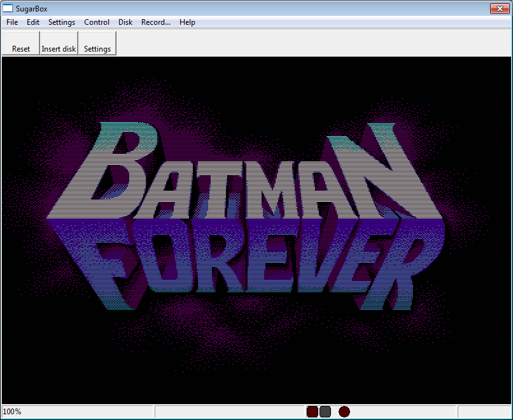The image size is (513, 420).
Task: Click the gray square status indicator
Action: [325, 412]
